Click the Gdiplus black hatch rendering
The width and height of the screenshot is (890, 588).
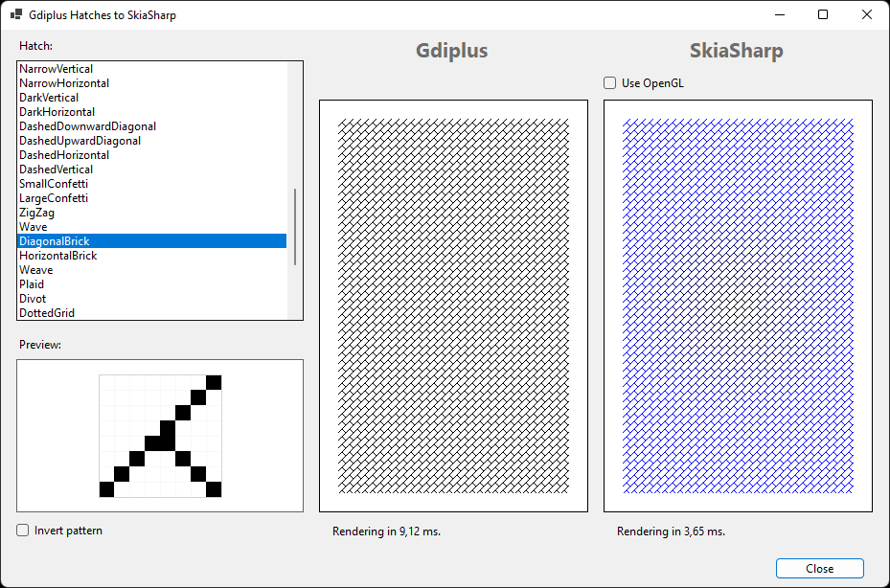453,305
